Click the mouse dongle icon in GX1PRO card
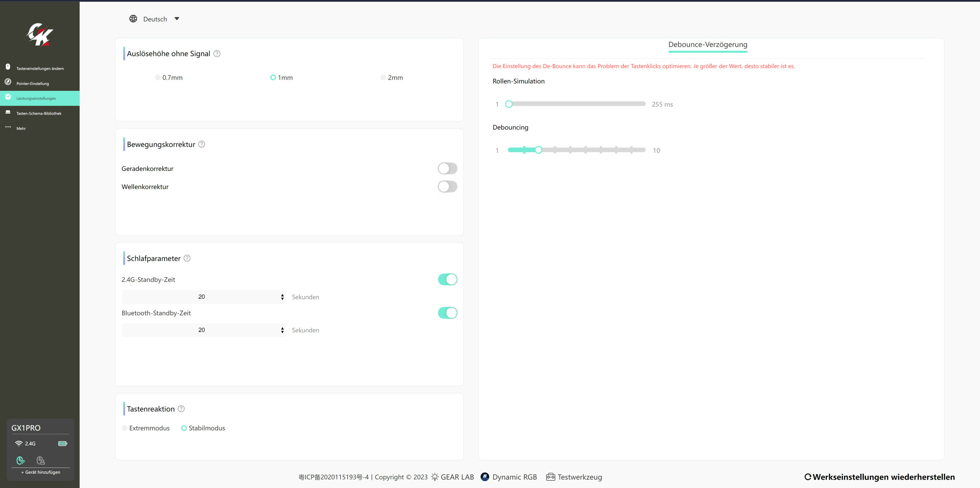980x488 pixels. click(x=41, y=460)
